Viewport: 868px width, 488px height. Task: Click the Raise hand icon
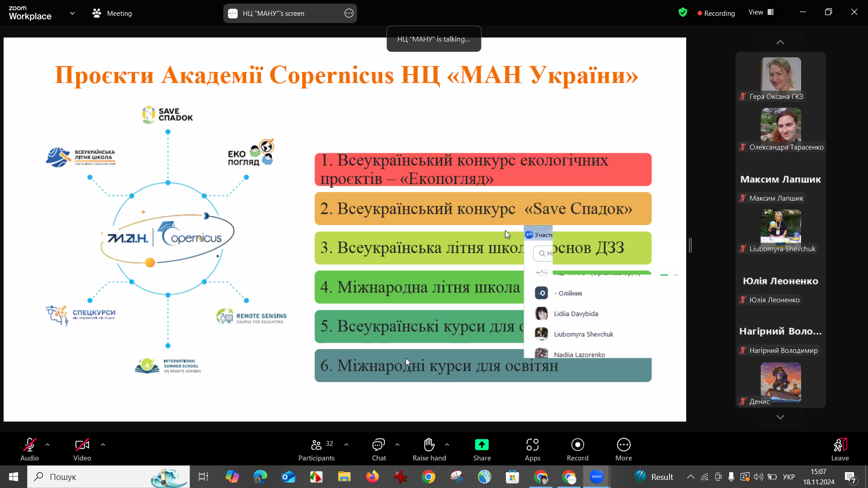coord(429,445)
